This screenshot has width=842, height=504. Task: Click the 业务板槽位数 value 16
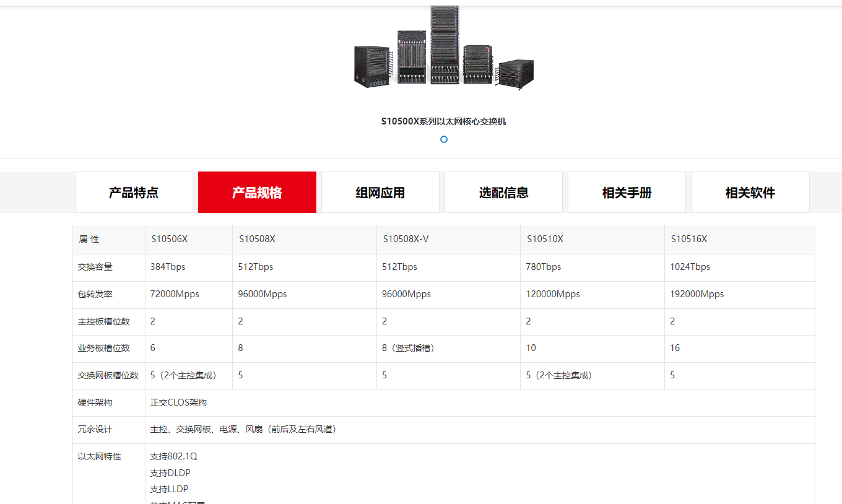[x=675, y=348]
